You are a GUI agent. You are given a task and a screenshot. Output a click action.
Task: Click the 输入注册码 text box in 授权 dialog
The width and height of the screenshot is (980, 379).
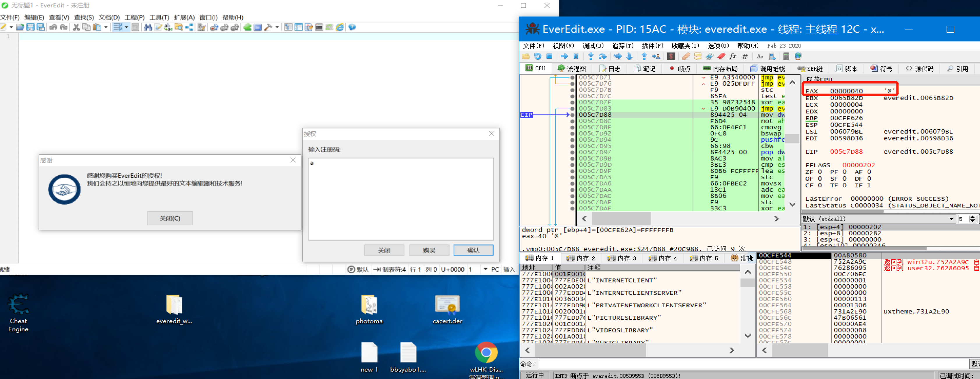(x=401, y=199)
